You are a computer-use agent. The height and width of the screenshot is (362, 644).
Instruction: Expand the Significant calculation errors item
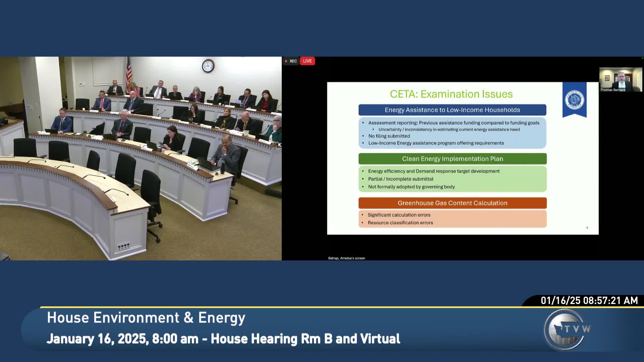click(399, 215)
